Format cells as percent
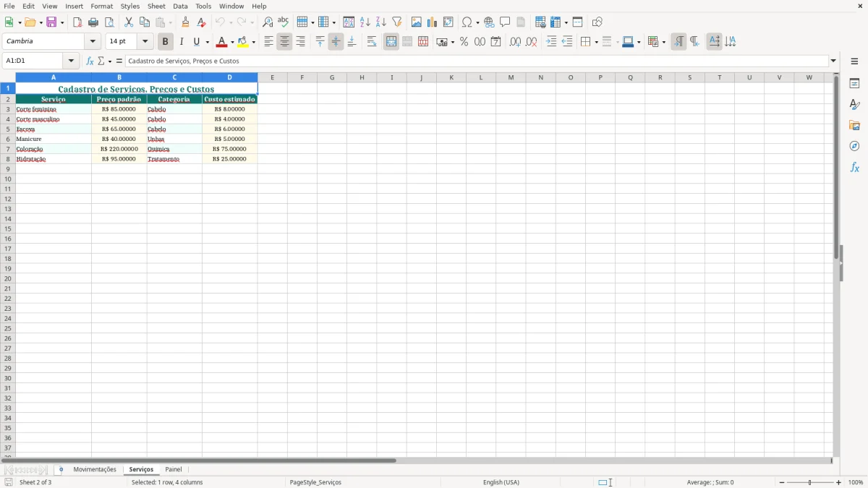Screen dimensions: 868x488 [464, 42]
